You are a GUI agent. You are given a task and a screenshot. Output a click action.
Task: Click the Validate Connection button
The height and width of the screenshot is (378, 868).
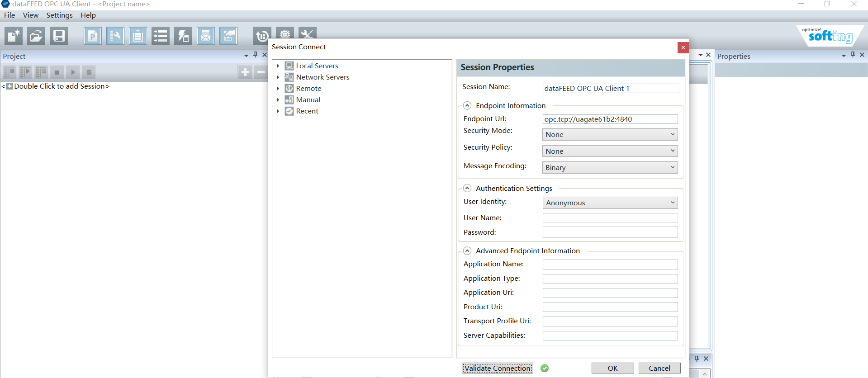(x=497, y=368)
